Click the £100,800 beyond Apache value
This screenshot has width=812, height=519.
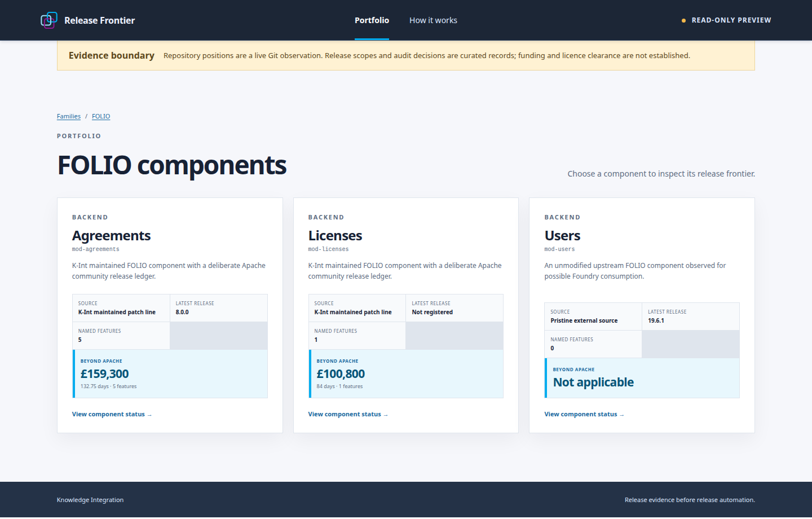point(341,374)
